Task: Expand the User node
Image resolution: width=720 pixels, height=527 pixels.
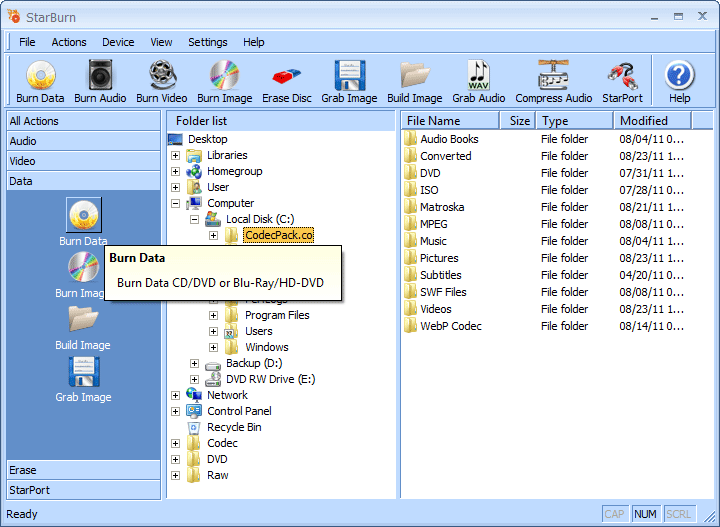Action: (175, 188)
